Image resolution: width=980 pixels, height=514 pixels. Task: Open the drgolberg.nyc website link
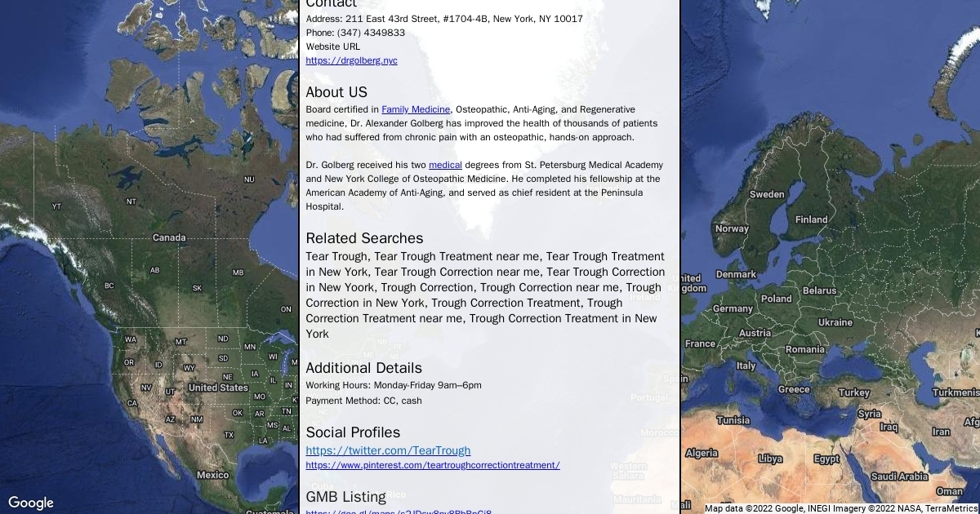click(x=351, y=60)
